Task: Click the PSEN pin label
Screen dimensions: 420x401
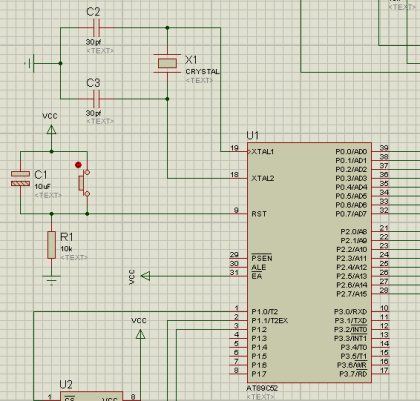Action: pos(262,258)
